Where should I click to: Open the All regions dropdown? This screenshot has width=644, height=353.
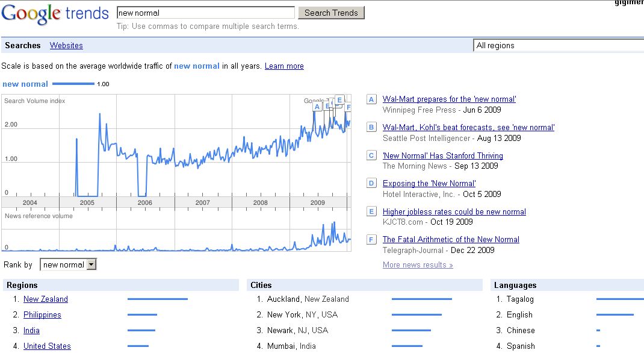(559, 46)
